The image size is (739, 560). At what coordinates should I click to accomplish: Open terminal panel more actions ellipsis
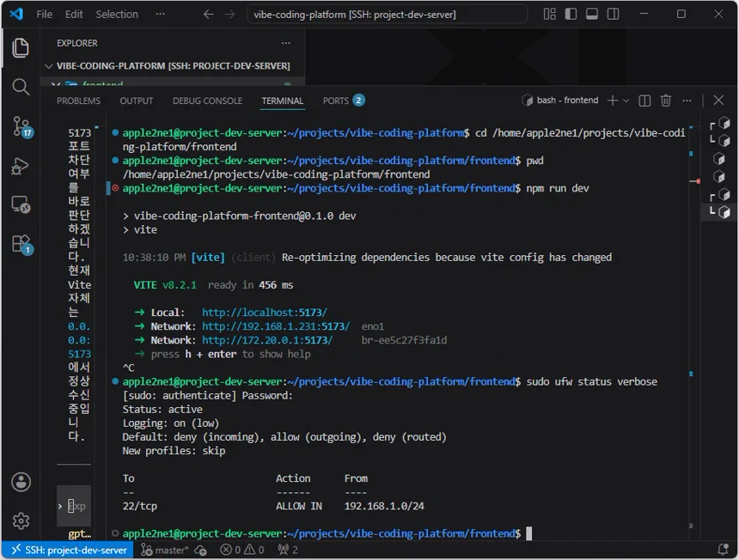pos(687,100)
